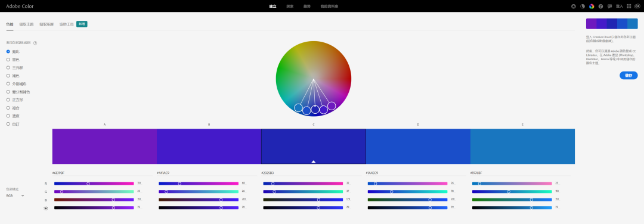Open the 建立 (Create) nav tab
Image resolution: width=644 pixels, height=224 pixels.
(273, 6)
